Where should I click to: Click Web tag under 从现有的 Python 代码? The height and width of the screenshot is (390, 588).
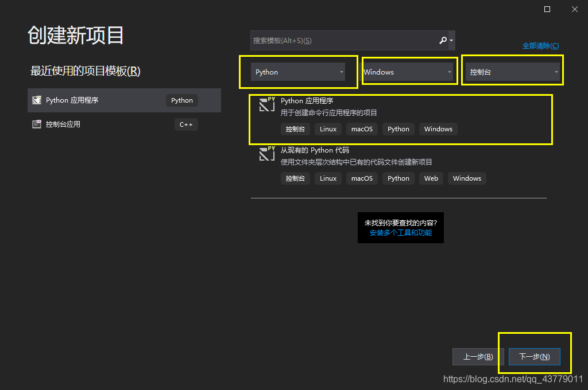[x=431, y=178]
